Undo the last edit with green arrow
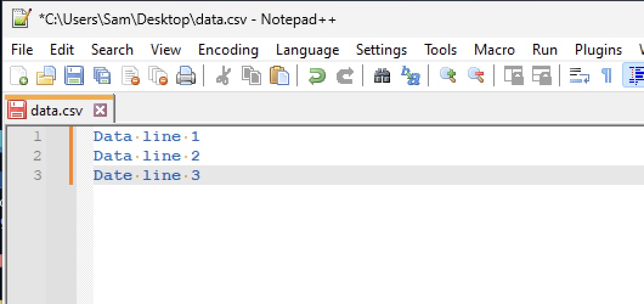Viewport: 644px width, 304px height. click(x=317, y=75)
